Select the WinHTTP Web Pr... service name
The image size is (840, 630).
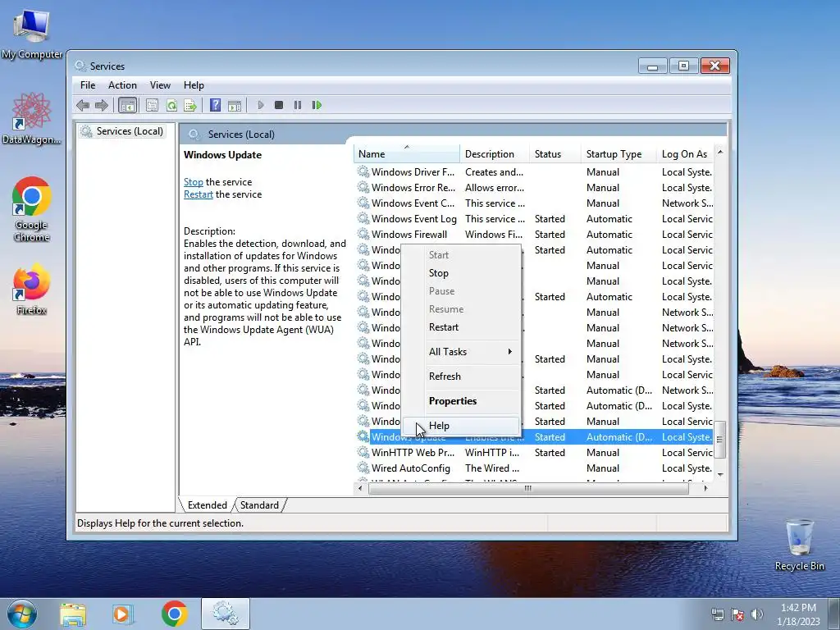tap(413, 453)
